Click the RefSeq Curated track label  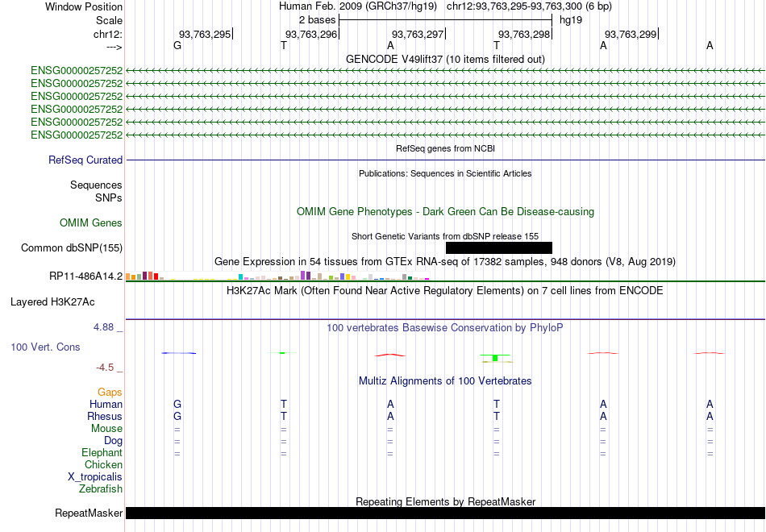point(85,160)
